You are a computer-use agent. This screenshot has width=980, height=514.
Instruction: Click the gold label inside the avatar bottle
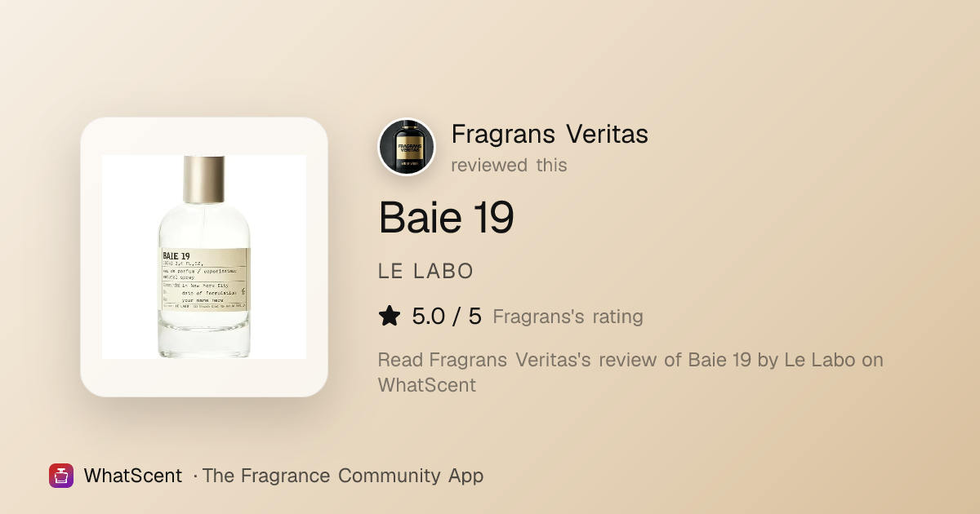407,150
